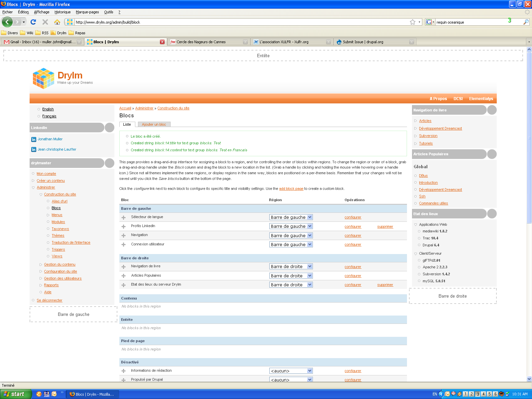Open Région dropdown for Navigation de livre
Screen dimensions: 532x399
(x=291, y=266)
